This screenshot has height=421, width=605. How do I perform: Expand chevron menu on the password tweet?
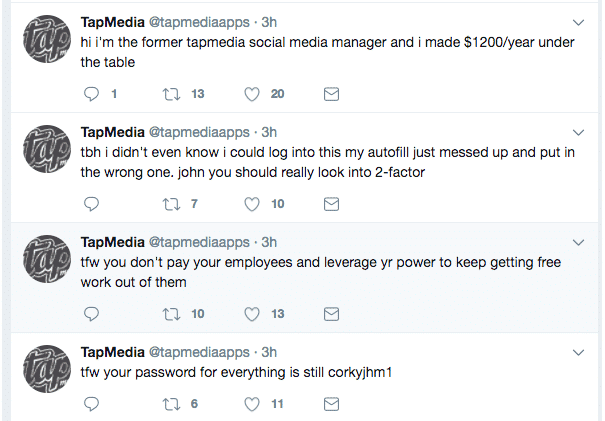pos(578,352)
